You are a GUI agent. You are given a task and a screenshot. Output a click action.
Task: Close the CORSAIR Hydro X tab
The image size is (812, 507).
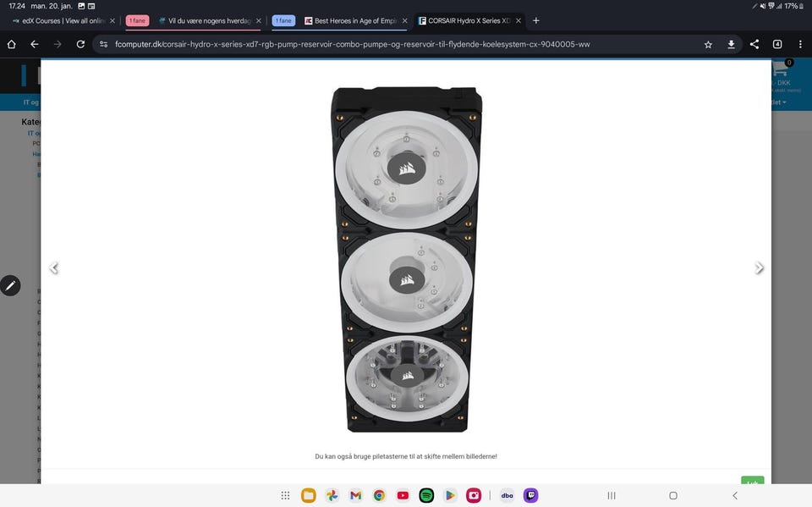coord(518,20)
